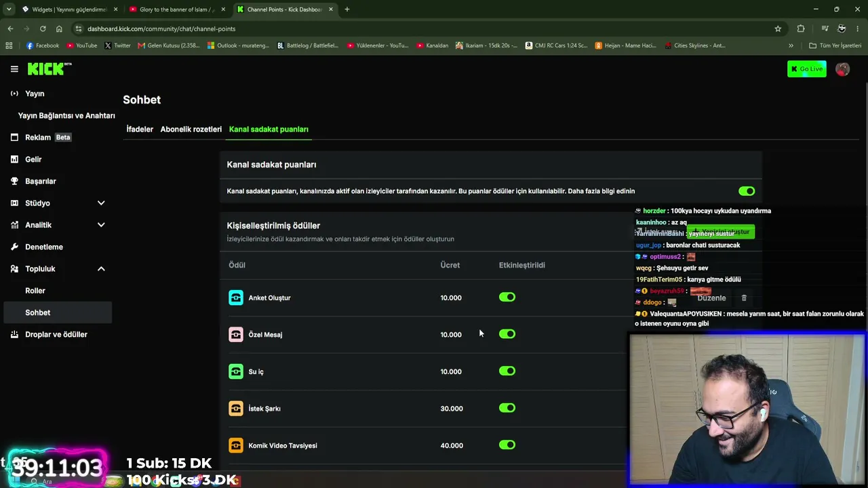Click the Anket Oluştur reward name
The height and width of the screenshot is (488, 868).
[269, 298]
